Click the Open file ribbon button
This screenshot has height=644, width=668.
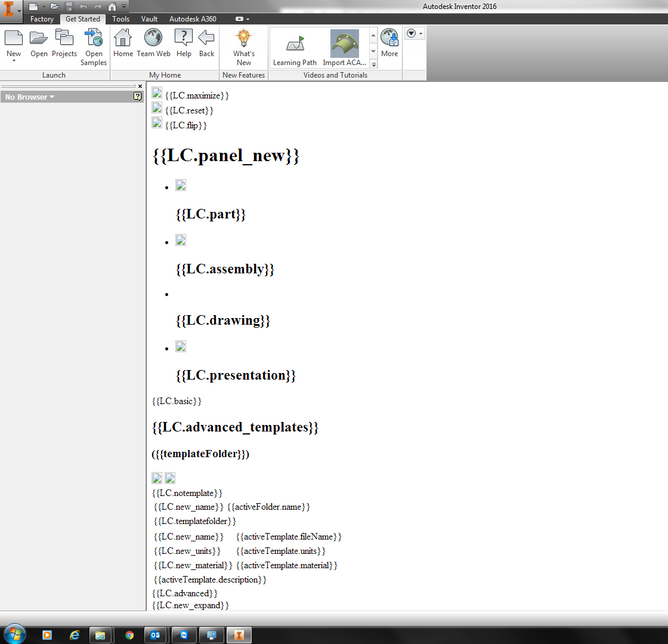coord(39,42)
